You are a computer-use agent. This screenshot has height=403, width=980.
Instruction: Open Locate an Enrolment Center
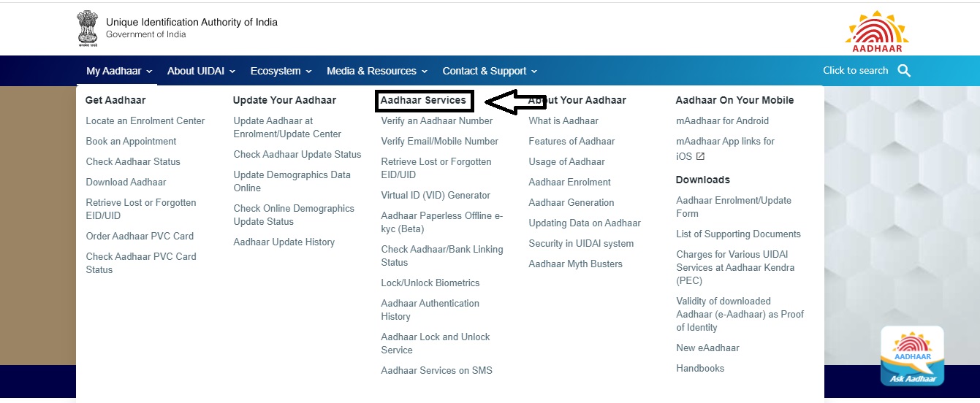(x=145, y=120)
